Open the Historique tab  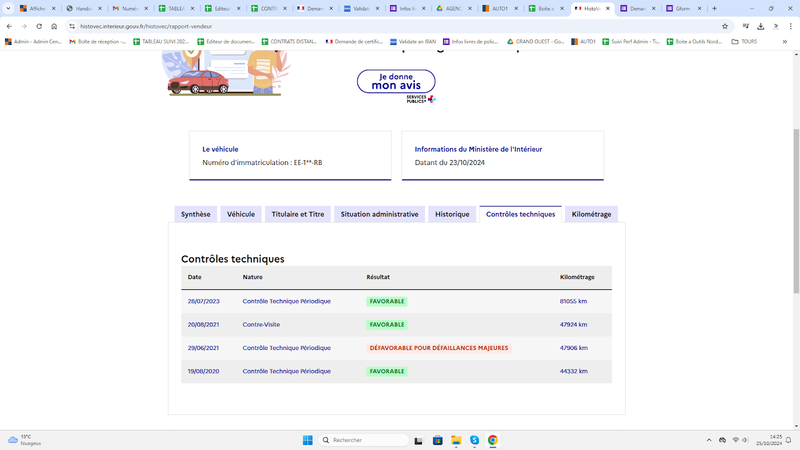click(x=452, y=214)
